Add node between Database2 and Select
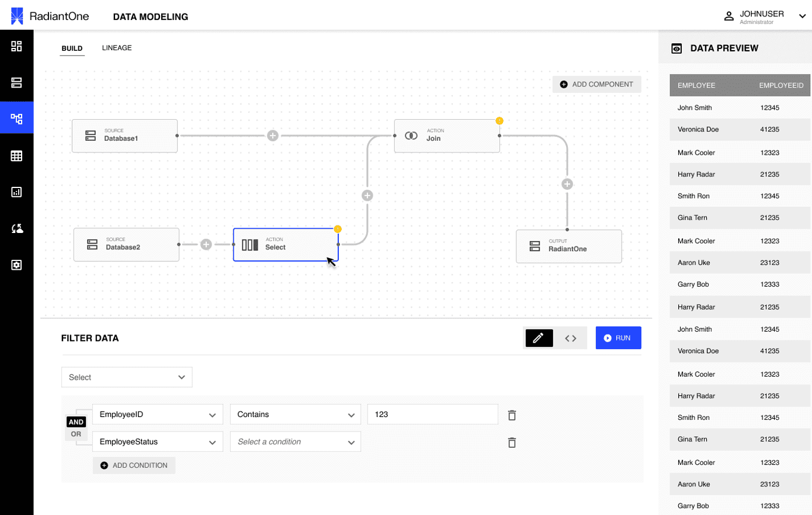Image resolution: width=812 pixels, height=515 pixels. click(x=206, y=244)
